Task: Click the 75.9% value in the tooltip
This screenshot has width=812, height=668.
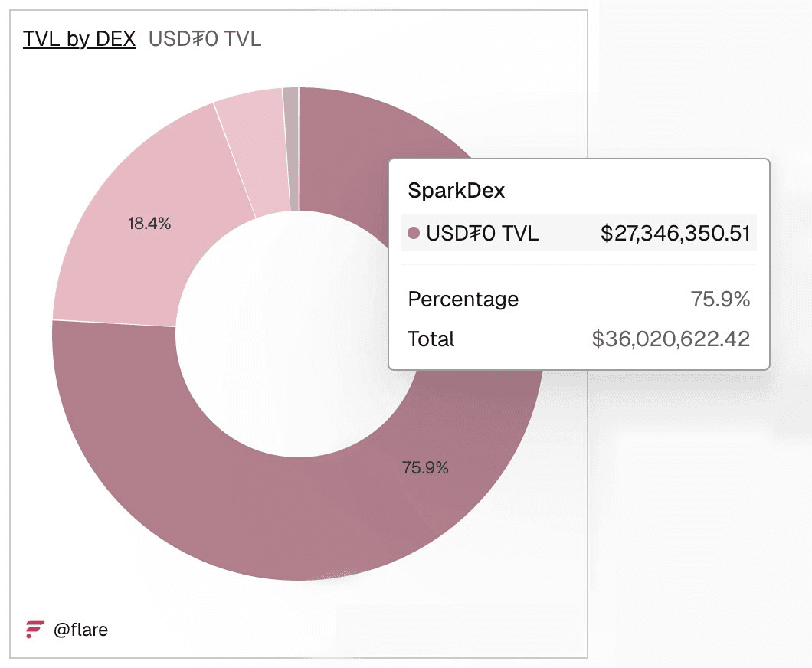Action: 720,299
